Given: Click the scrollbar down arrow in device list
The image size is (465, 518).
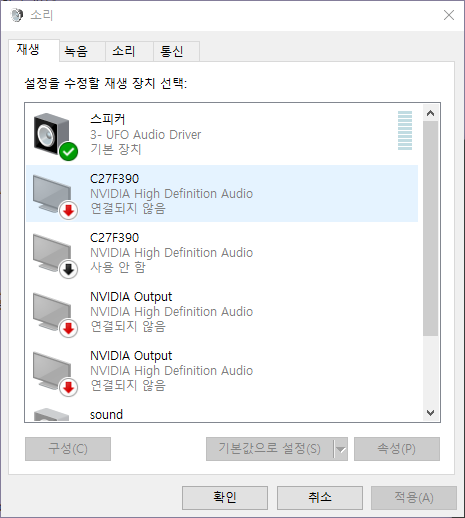Looking at the screenshot, I should (430, 413).
